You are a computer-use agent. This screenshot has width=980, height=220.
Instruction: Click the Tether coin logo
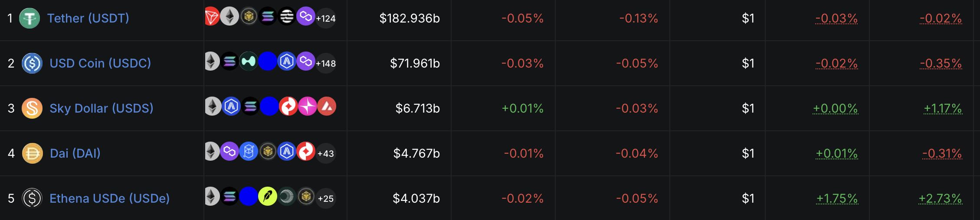(x=29, y=18)
